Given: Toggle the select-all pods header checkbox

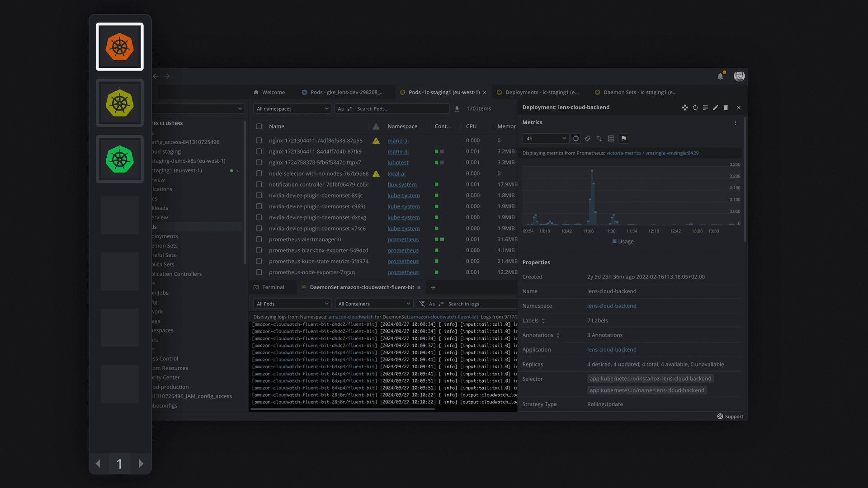Looking at the screenshot, I should [x=259, y=127].
